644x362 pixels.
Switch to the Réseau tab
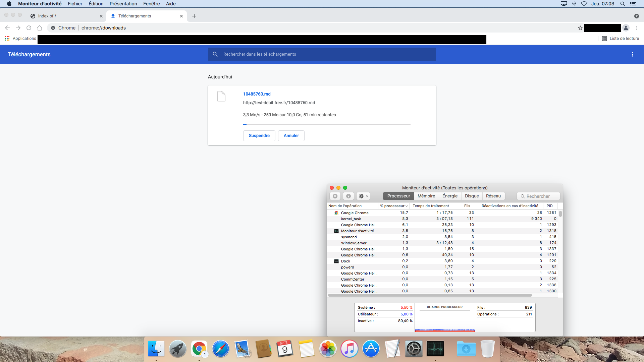point(493,196)
